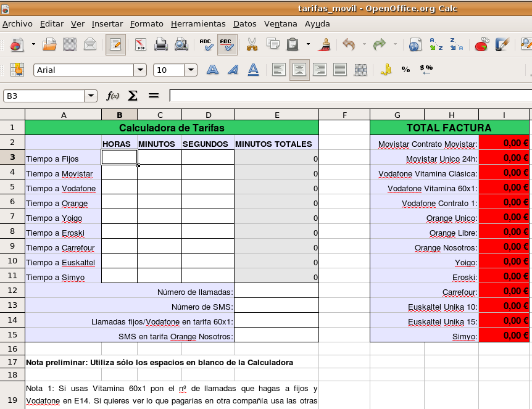Send document as e-mail
The image size is (532, 409).
90,44
